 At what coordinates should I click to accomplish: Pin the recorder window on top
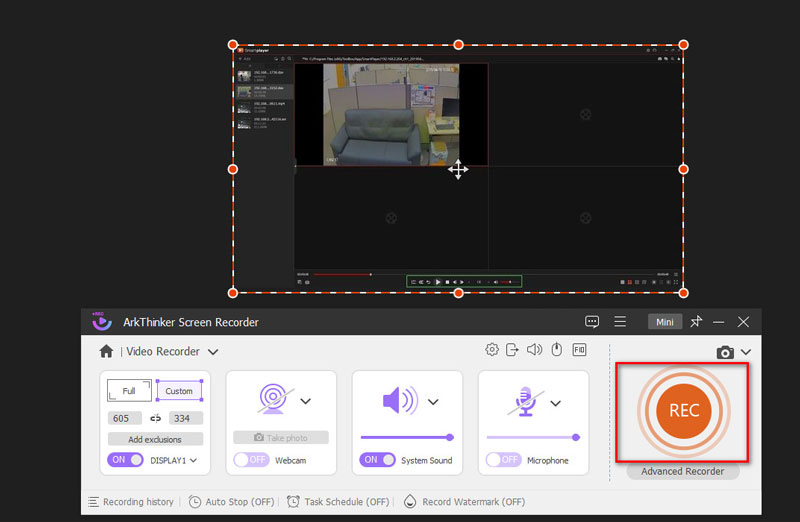point(696,321)
